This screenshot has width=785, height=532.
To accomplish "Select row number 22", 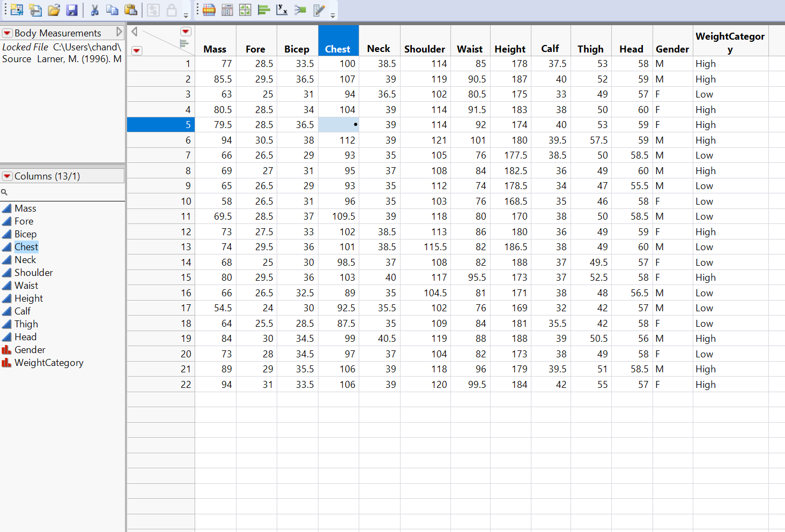I will 161,385.
